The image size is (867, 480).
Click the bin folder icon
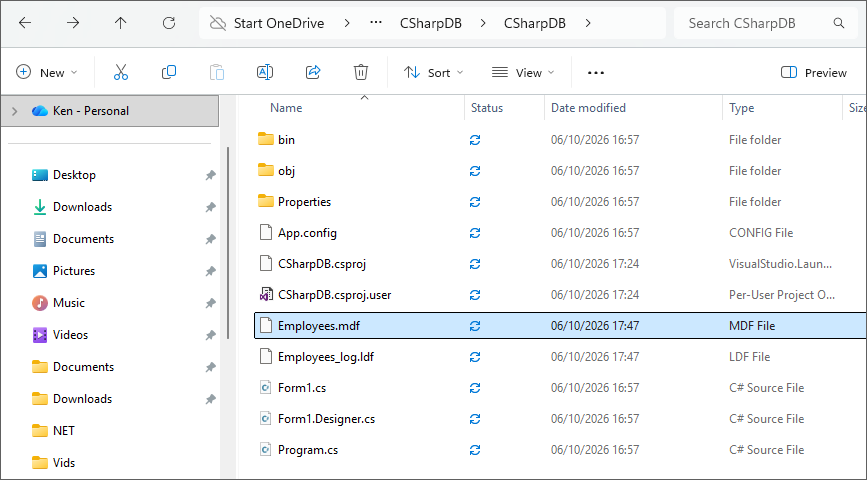tap(266, 139)
